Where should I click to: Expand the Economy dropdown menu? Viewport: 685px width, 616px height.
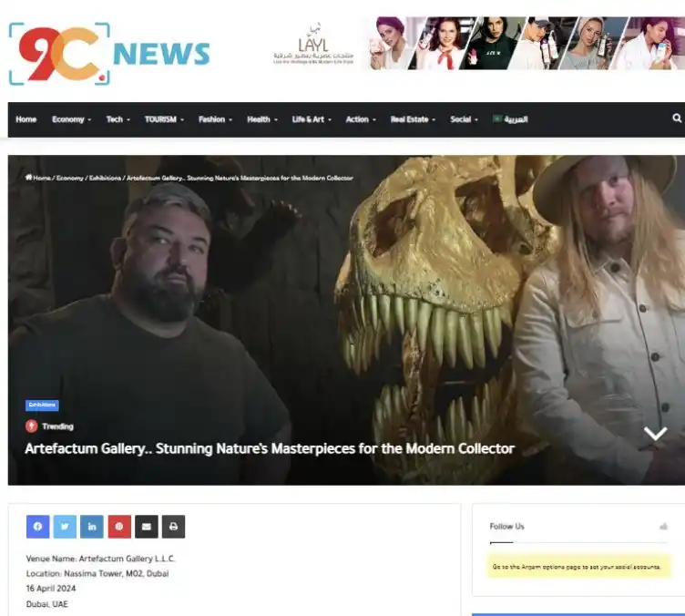tap(71, 119)
